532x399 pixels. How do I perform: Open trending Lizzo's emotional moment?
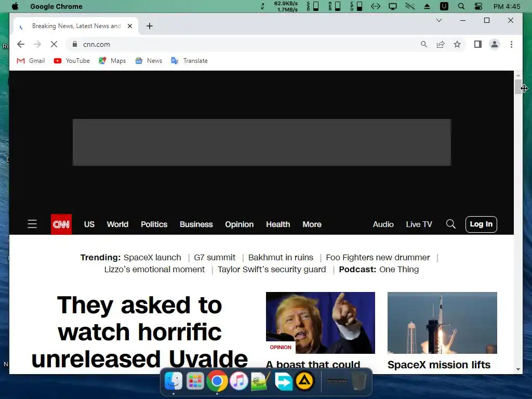pyautogui.click(x=154, y=270)
